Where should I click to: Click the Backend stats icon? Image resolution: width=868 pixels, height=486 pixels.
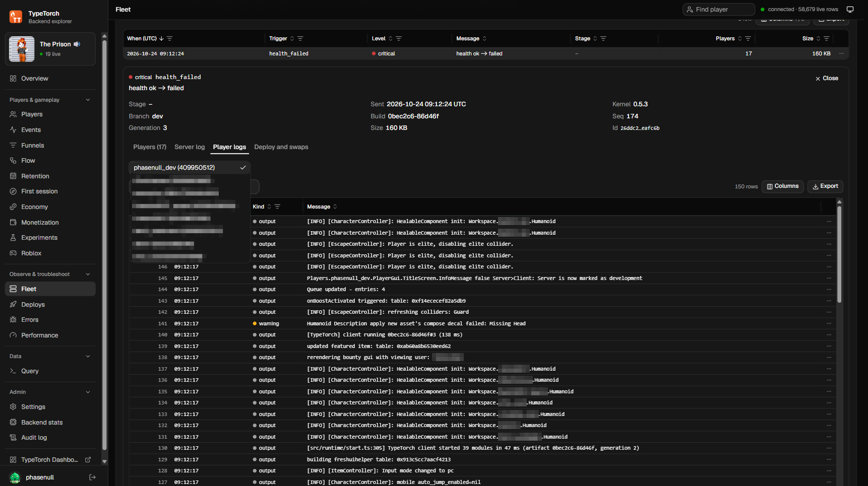tap(13, 423)
